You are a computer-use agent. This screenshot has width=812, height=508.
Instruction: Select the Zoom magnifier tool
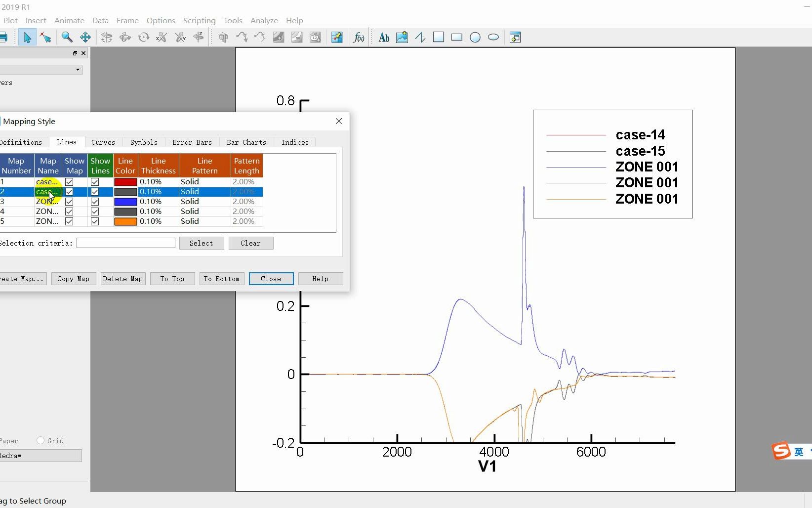click(x=67, y=37)
